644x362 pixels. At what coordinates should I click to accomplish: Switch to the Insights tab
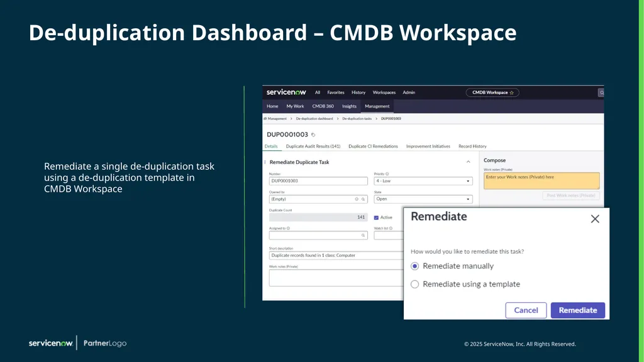(349, 106)
